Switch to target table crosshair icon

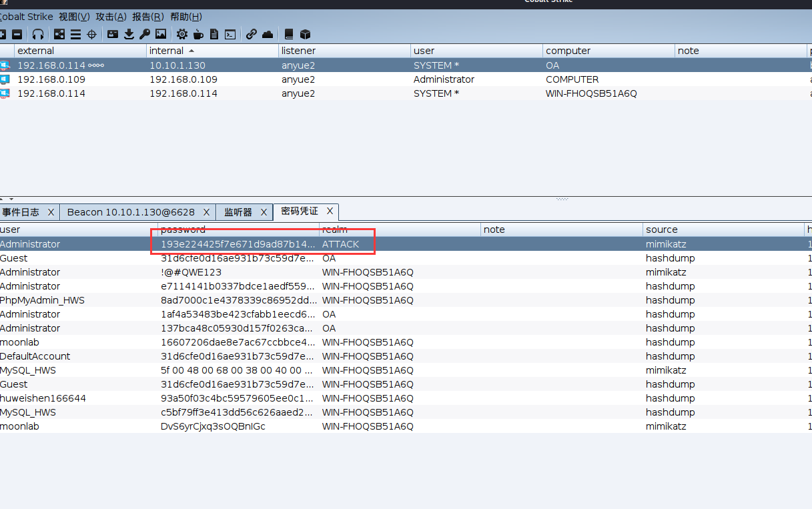pyautogui.click(x=91, y=34)
